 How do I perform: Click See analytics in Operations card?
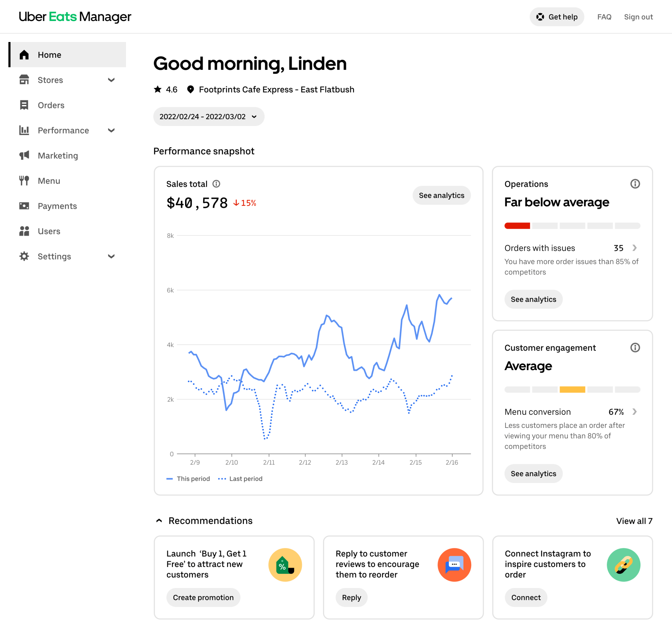click(534, 300)
